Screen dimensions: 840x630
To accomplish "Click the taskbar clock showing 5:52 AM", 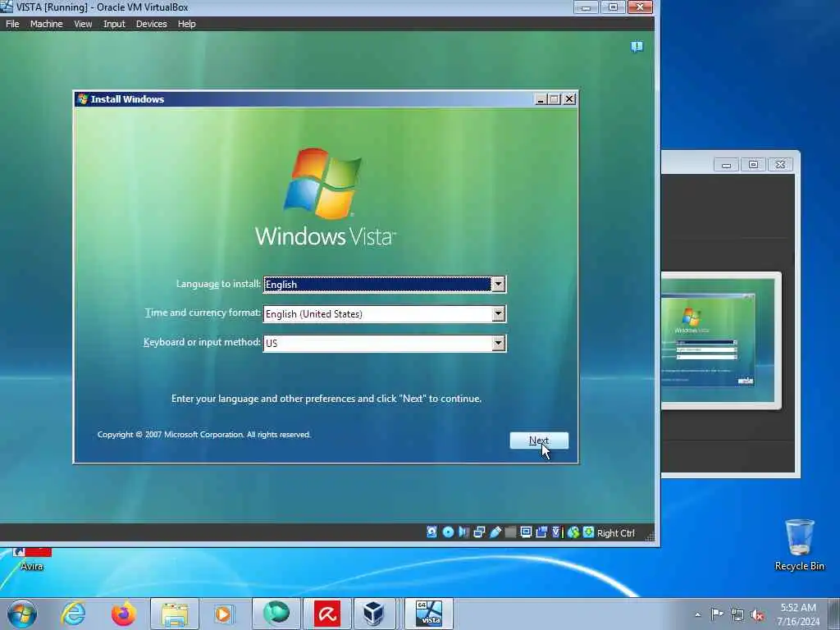I will [798, 614].
